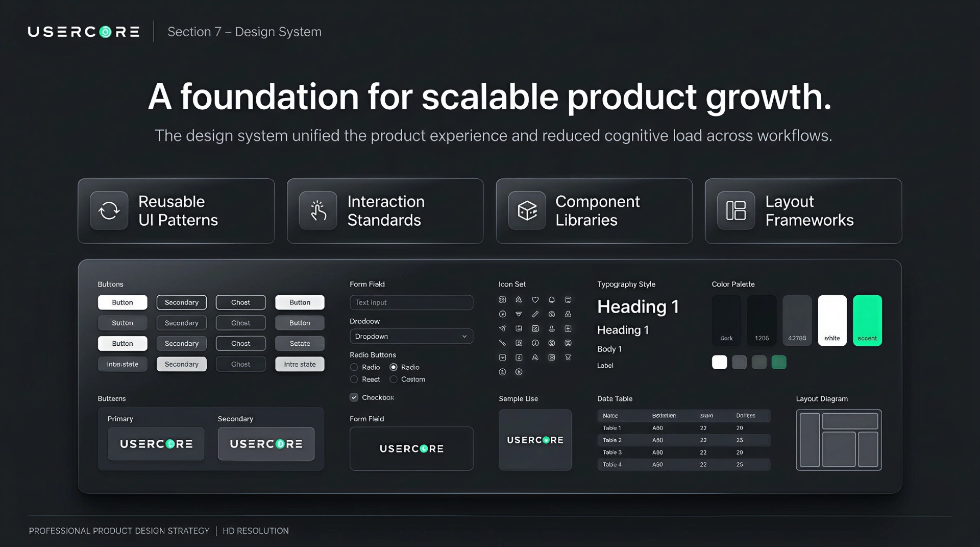
Task: Click the cube icon on Component Libraries card
Action: tap(527, 210)
